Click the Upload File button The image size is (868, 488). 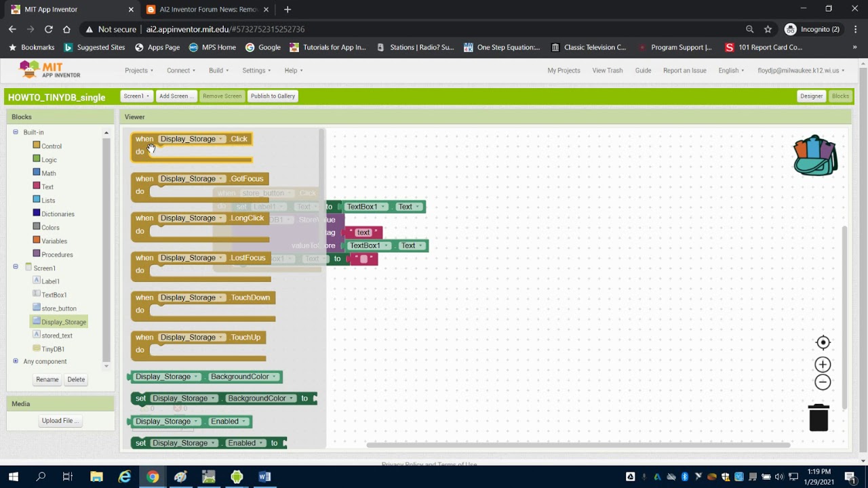(x=60, y=421)
